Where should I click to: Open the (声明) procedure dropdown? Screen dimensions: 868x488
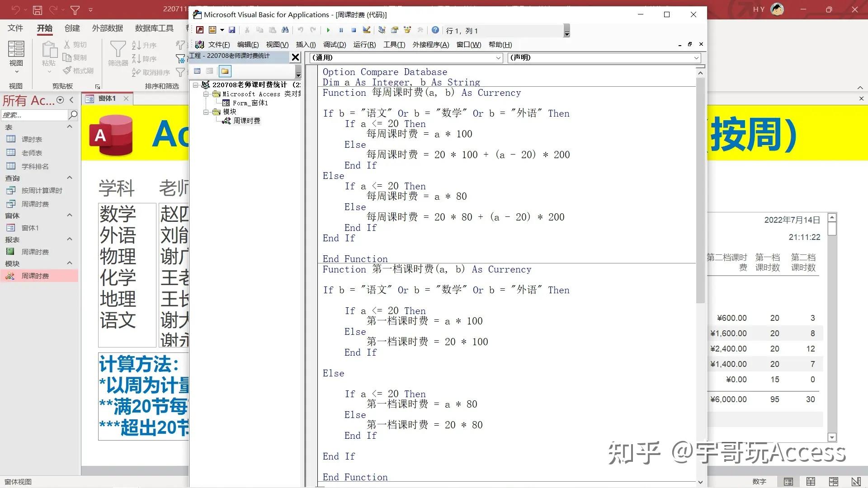696,58
